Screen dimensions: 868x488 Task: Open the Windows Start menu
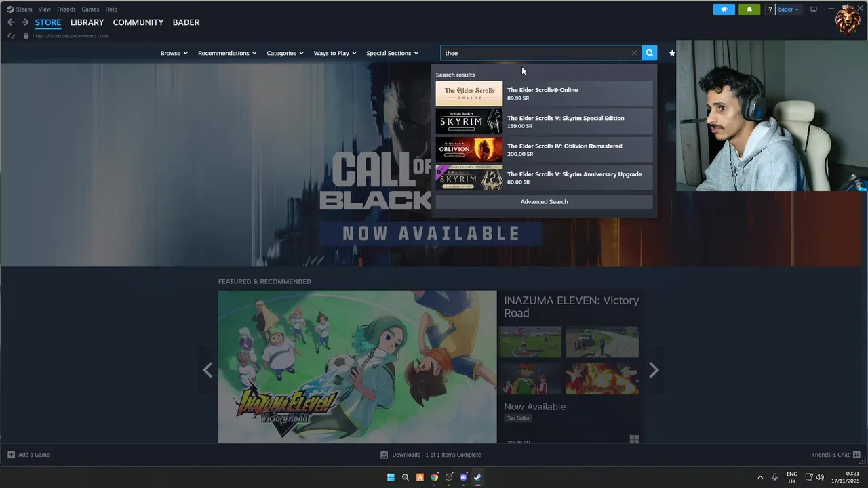[391, 477]
